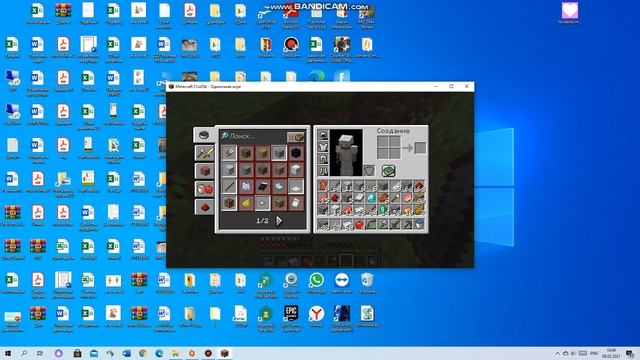The height and width of the screenshot is (360, 640).
Task: Open the Windows Start menu
Action: coord(8,353)
